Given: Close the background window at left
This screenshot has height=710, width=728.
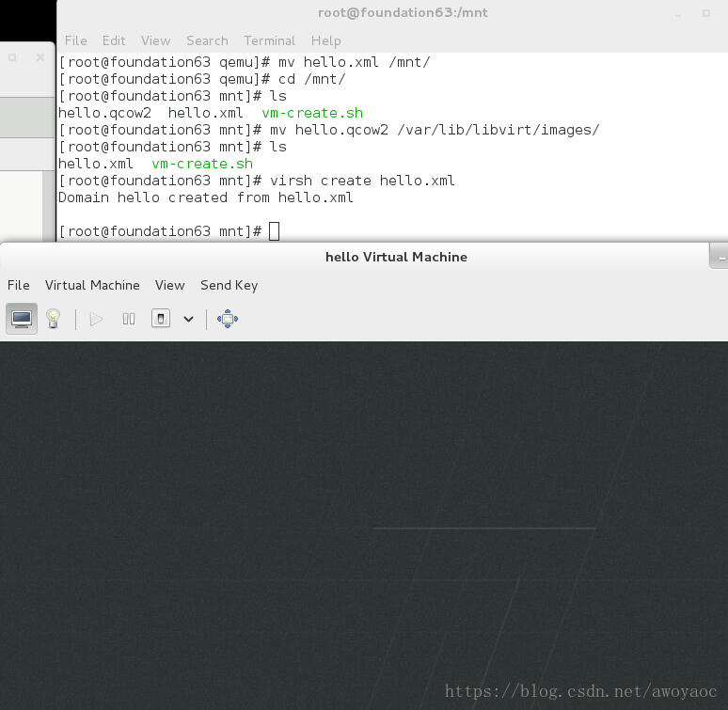Looking at the screenshot, I should 40,57.
